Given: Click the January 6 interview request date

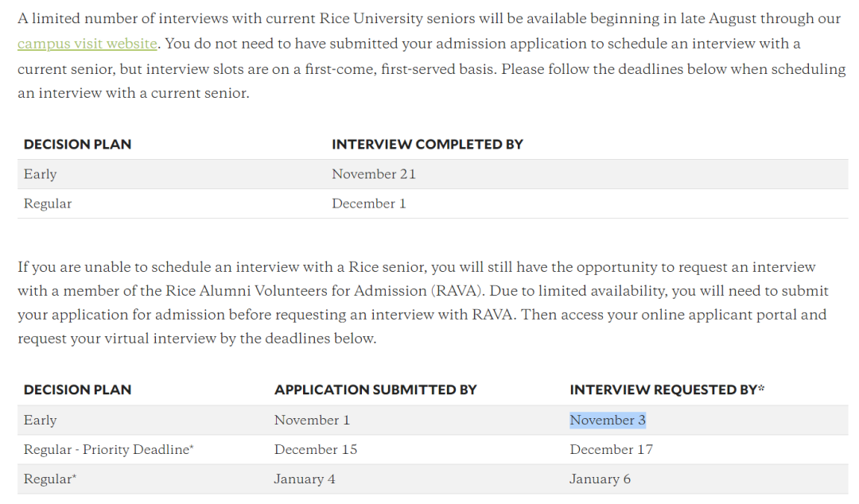Looking at the screenshot, I should point(600,479).
